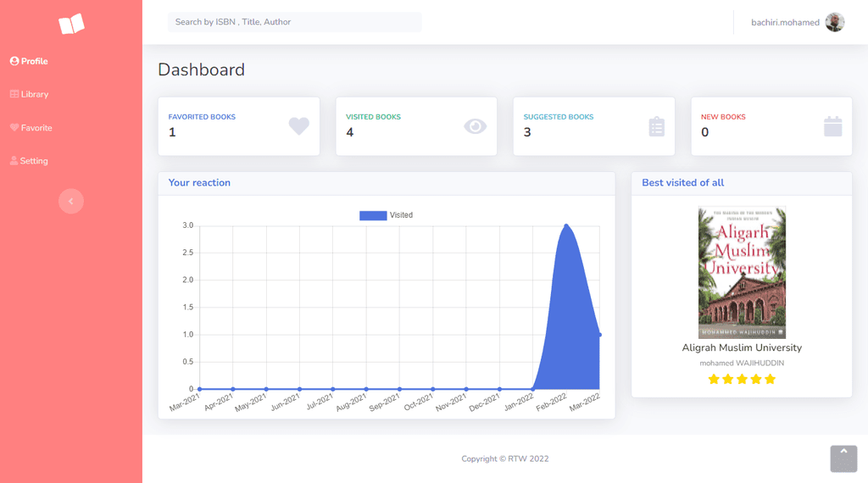
Task: Click the heart icon in Favorited Books card
Action: pyautogui.click(x=299, y=126)
